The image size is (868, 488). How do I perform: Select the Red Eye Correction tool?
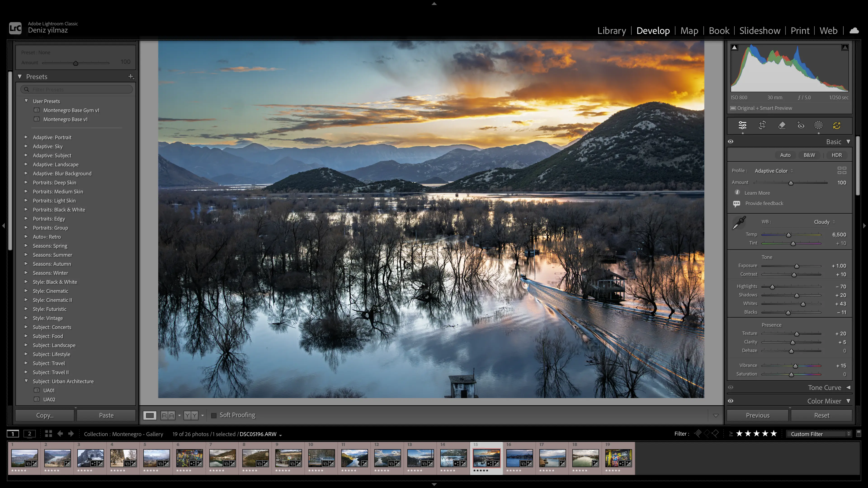coord(801,125)
